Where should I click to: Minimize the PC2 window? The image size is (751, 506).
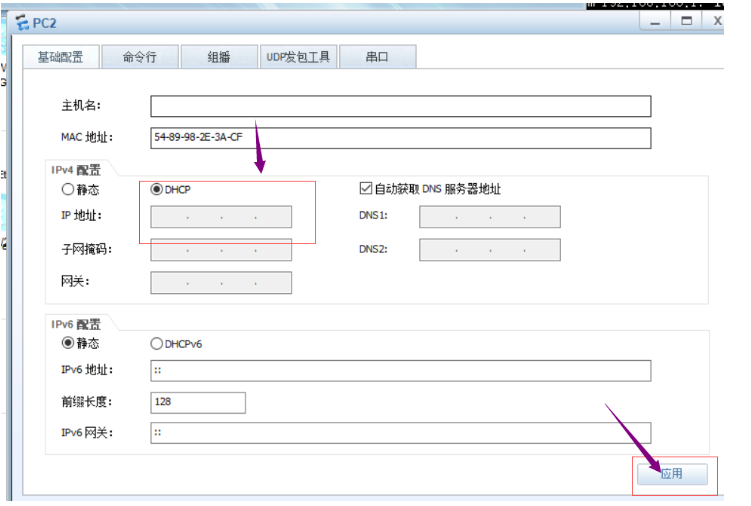coord(655,21)
